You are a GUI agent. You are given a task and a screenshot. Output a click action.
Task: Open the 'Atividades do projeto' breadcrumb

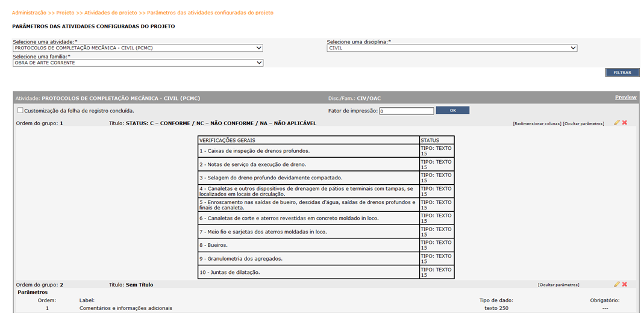[x=111, y=13]
